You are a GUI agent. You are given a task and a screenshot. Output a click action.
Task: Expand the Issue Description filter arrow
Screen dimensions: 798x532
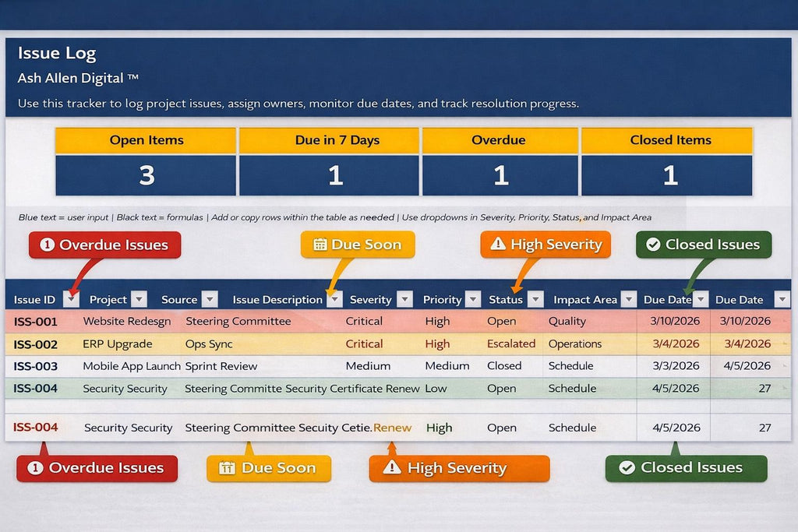(334, 299)
